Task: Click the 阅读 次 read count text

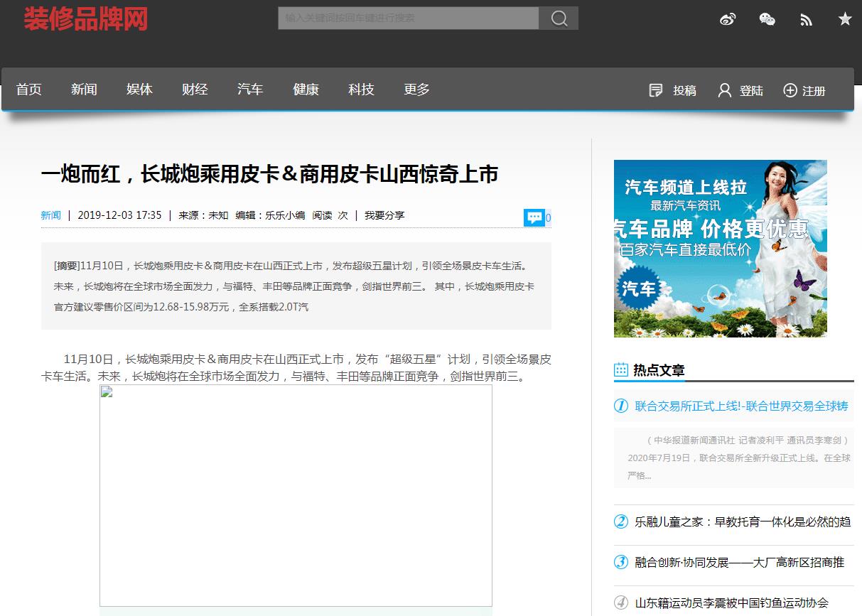Action: (330, 215)
